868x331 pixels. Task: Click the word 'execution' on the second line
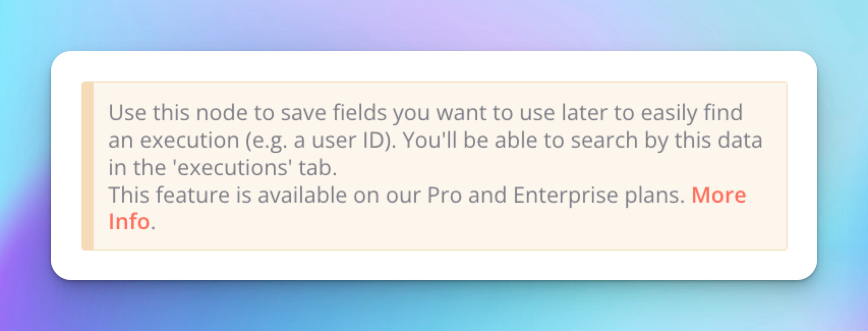(x=190, y=140)
